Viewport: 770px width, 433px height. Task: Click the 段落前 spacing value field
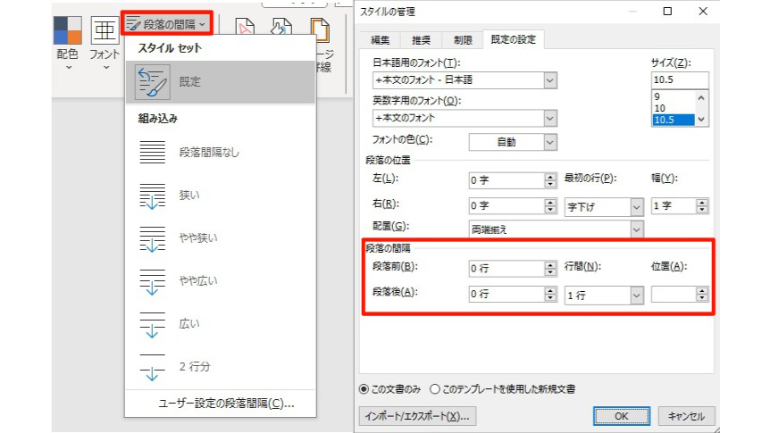[505, 268]
